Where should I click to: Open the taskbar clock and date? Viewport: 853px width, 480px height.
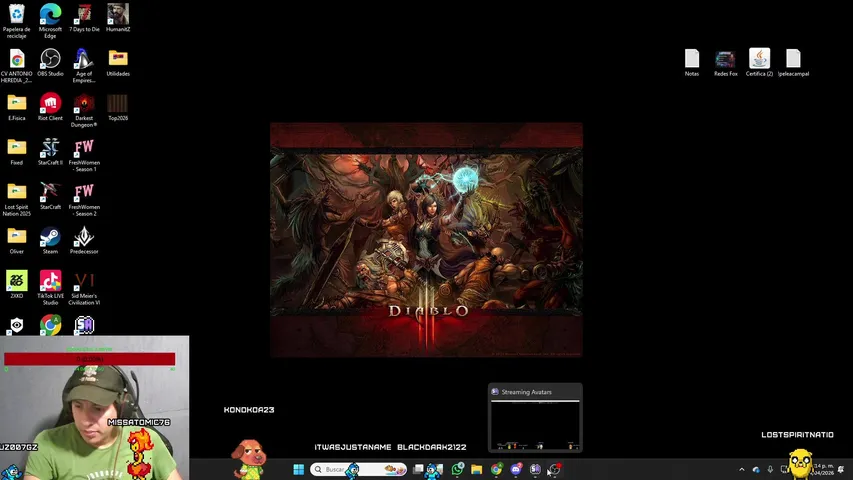click(x=824, y=469)
